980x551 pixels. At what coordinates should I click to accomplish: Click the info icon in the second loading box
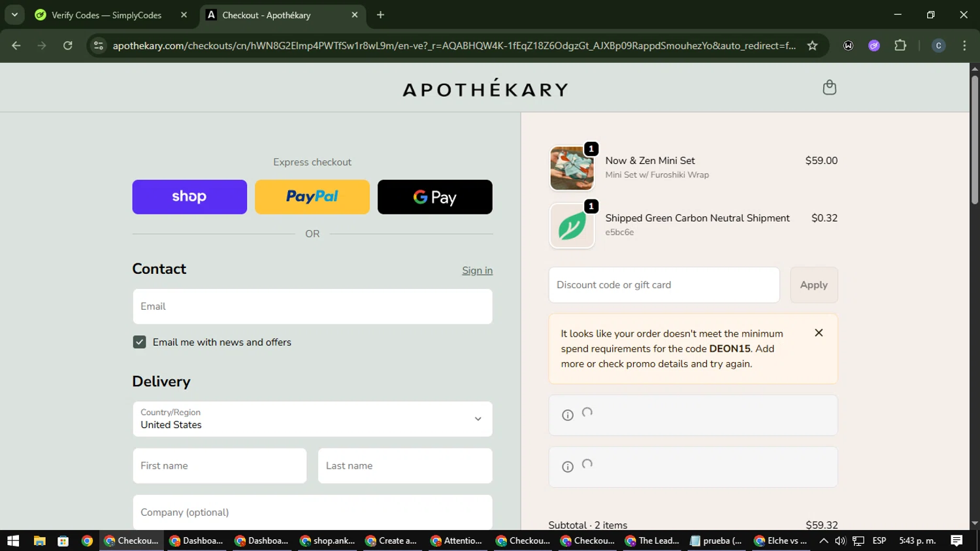pos(568,467)
